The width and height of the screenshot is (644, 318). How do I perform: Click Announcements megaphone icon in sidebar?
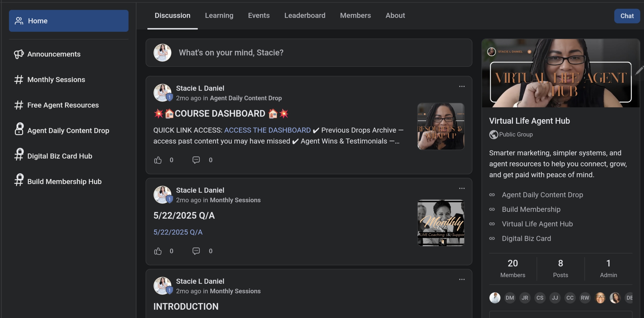tap(19, 54)
